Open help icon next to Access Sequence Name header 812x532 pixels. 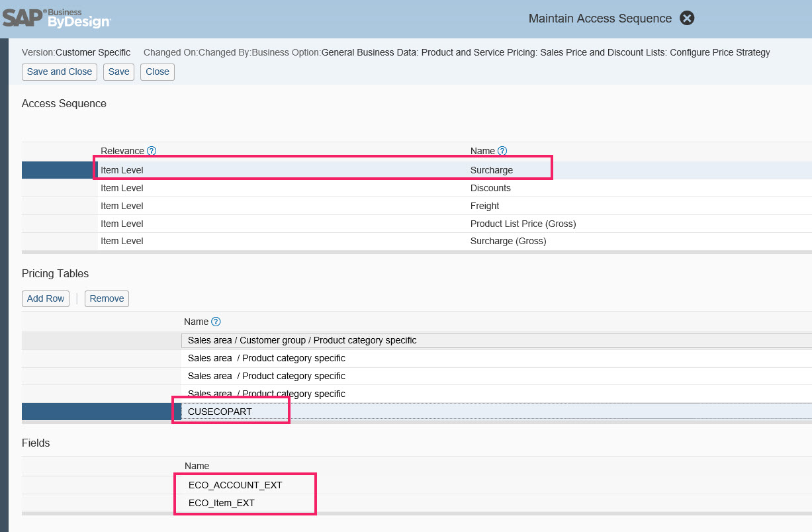[x=502, y=151]
